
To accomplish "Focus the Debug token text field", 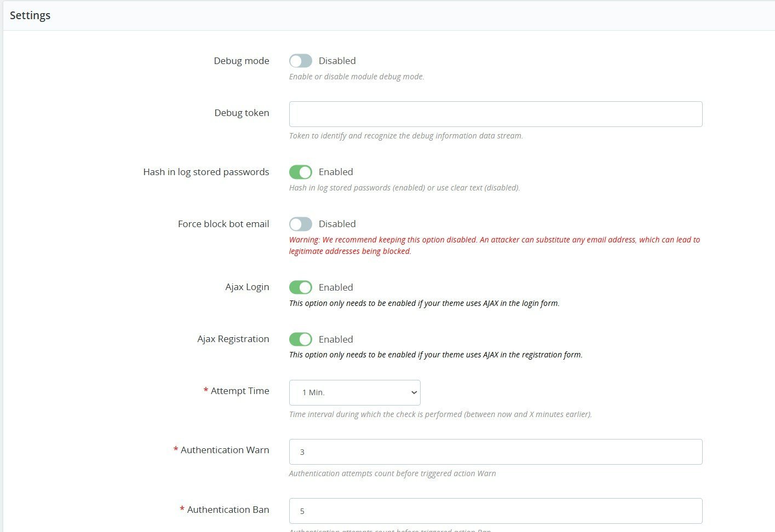I will [495, 114].
